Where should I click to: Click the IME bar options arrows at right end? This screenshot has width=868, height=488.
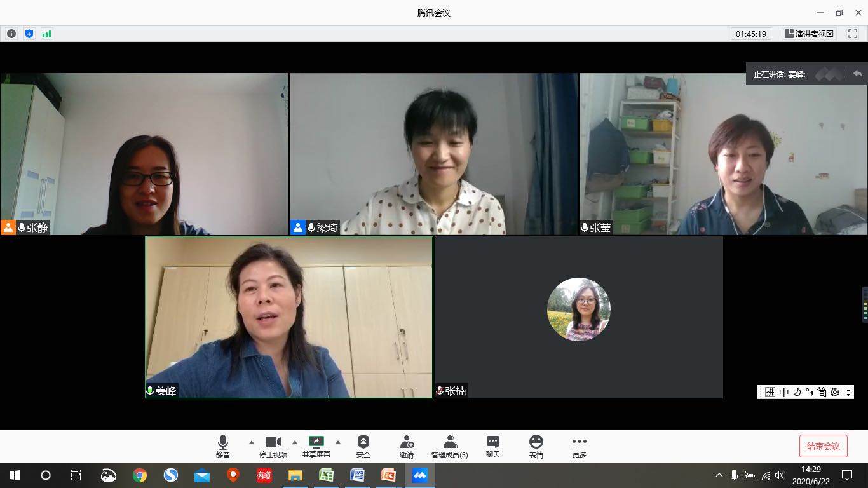click(x=848, y=392)
